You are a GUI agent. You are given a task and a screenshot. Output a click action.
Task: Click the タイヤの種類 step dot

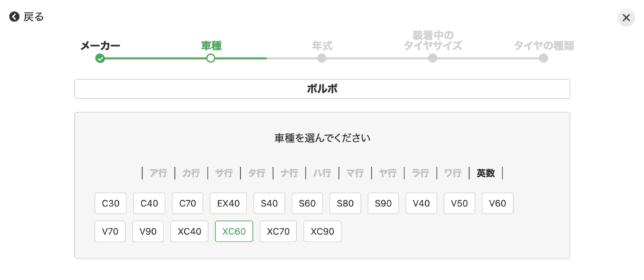[x=543, y=59]
